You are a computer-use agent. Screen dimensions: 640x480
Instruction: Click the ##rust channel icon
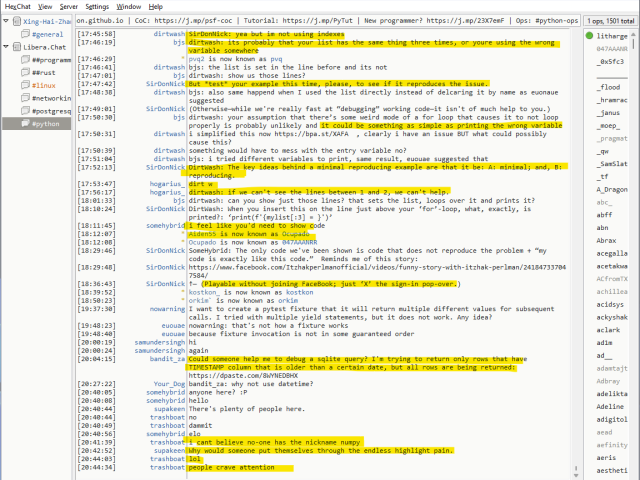click(x=25, y=72)
